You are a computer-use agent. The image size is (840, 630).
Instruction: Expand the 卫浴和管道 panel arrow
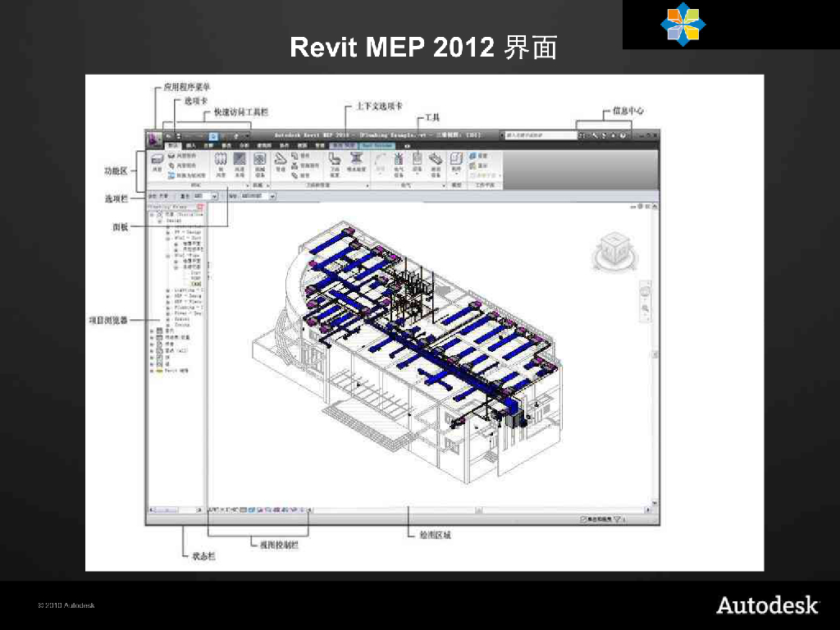pyautogui.click(x=367, y=186)
